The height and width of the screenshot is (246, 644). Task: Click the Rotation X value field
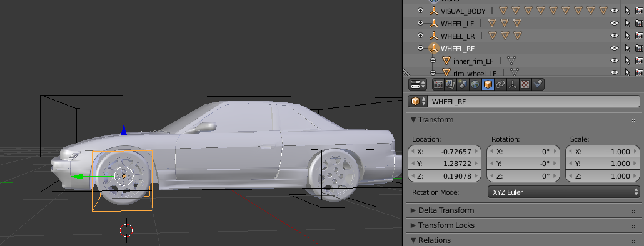[523, 152]
